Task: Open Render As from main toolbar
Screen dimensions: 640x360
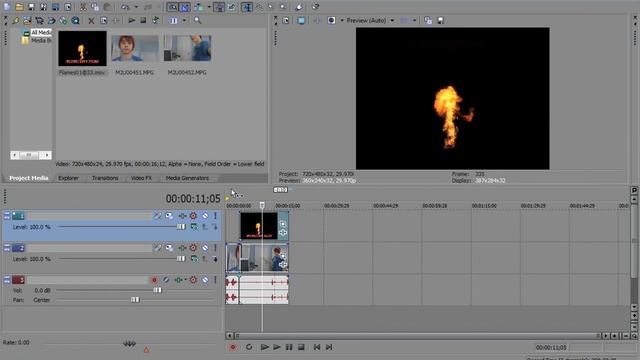Action: pos(56,7)
